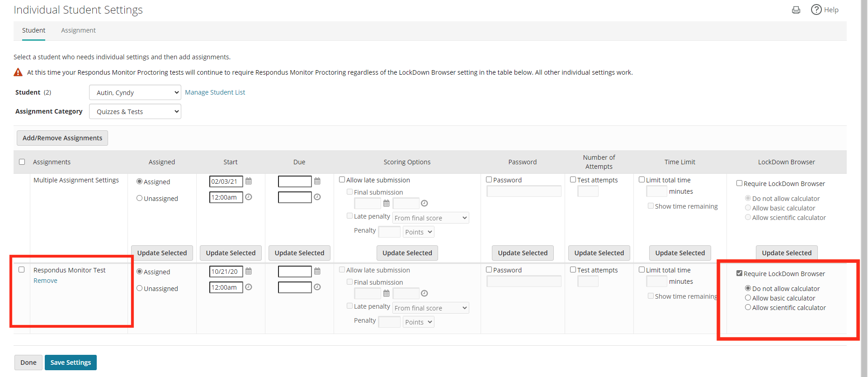The image size is (868, 377).
Task: Check the Respondus Monitor Test row checkbox
Action: coord(21,270)
